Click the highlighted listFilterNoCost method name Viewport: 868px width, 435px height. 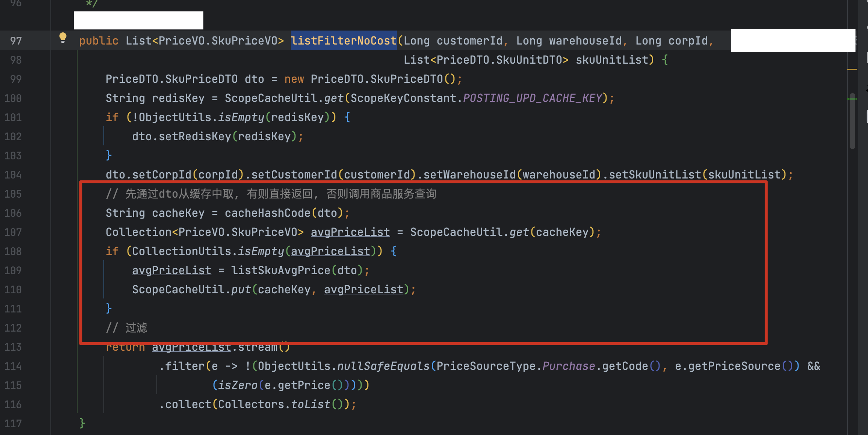[x=344, y=41]
